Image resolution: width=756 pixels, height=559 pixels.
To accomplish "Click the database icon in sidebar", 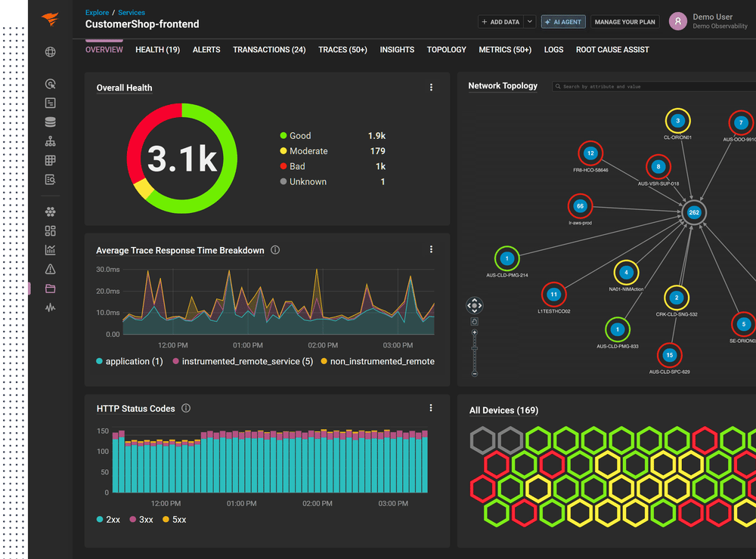I will [x=50, y=122].
